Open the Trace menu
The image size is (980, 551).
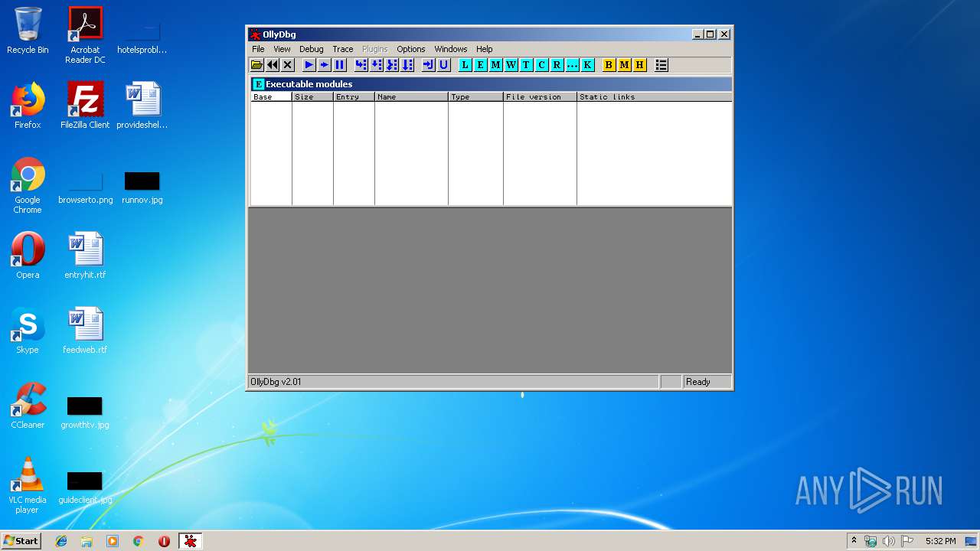tap(342, 49)
